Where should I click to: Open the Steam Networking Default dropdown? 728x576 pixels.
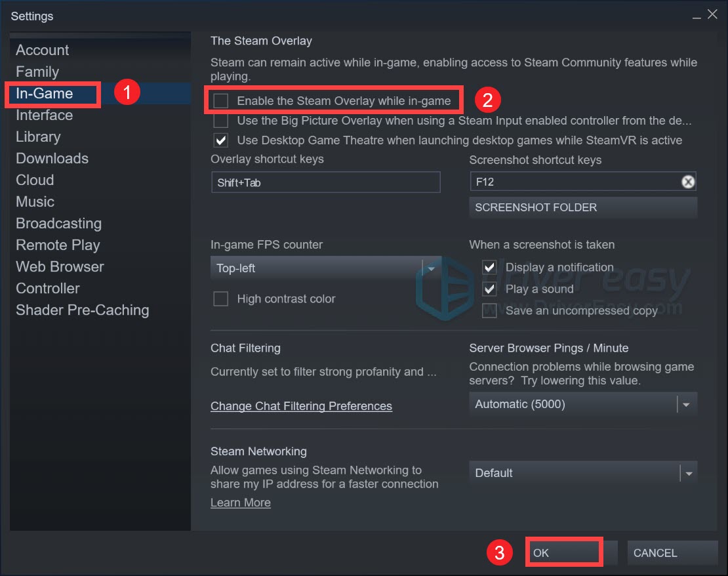click(x=582, y=473)
